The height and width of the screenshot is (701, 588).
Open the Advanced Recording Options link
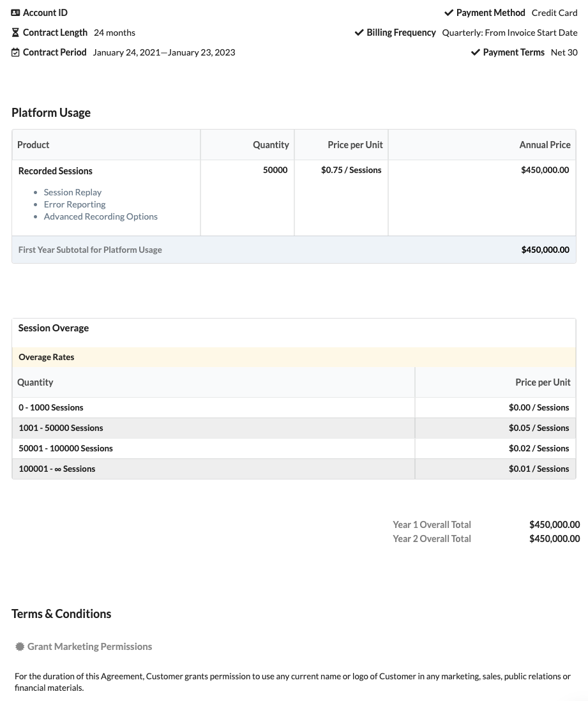pyautogui.click(x=101, y=216)
